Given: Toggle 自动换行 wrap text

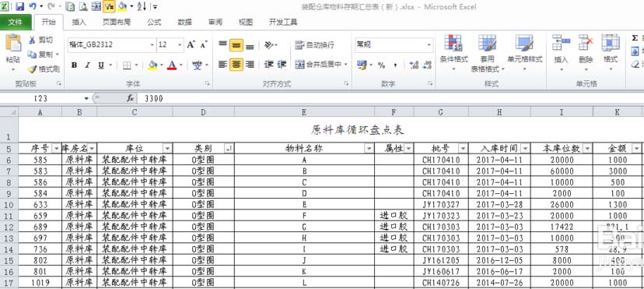Looking at the screenshot, I should click(314, 45).
